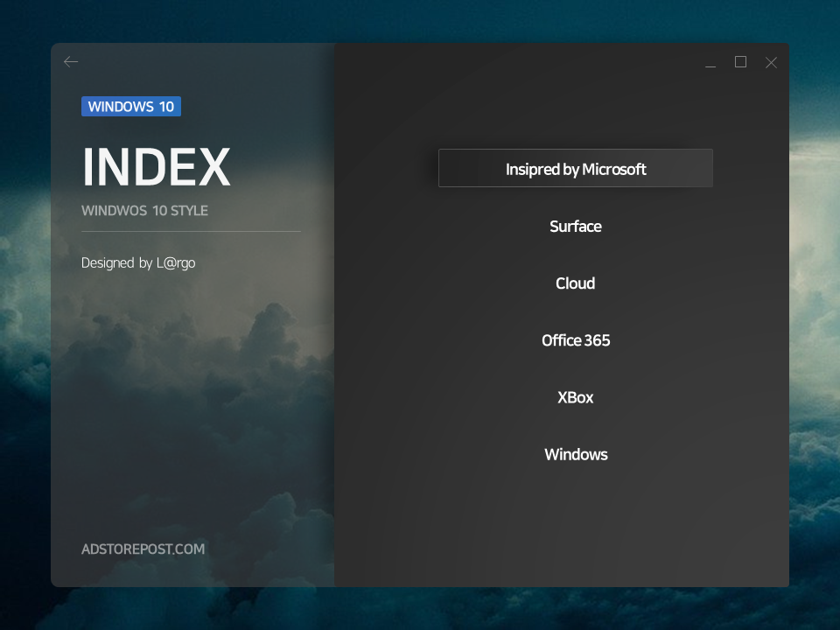The width and height of the screenshot is (840, 630).
Task: Click the INDEX heading
Action: pos(157,167)
